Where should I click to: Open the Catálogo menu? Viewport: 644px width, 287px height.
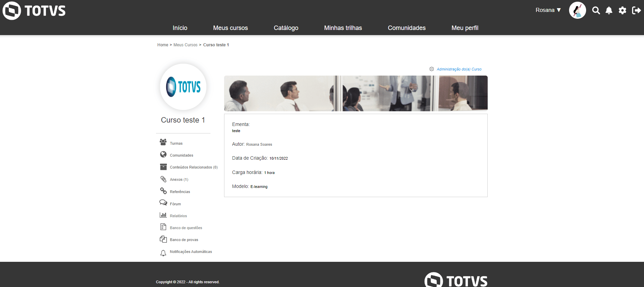(286, 28)
